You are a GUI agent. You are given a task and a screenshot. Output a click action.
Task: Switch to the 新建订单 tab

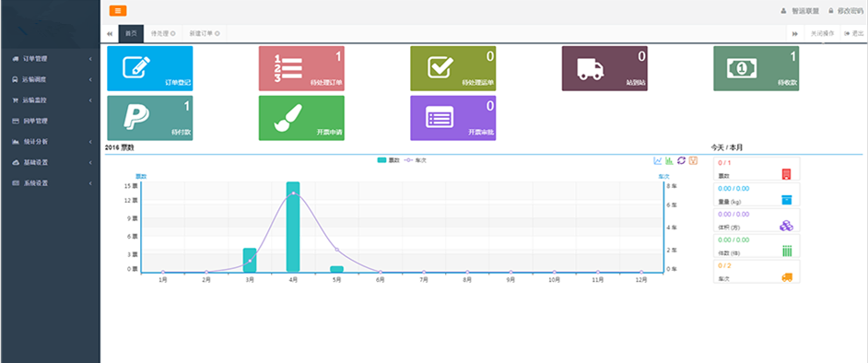click(x=205, y=34)
